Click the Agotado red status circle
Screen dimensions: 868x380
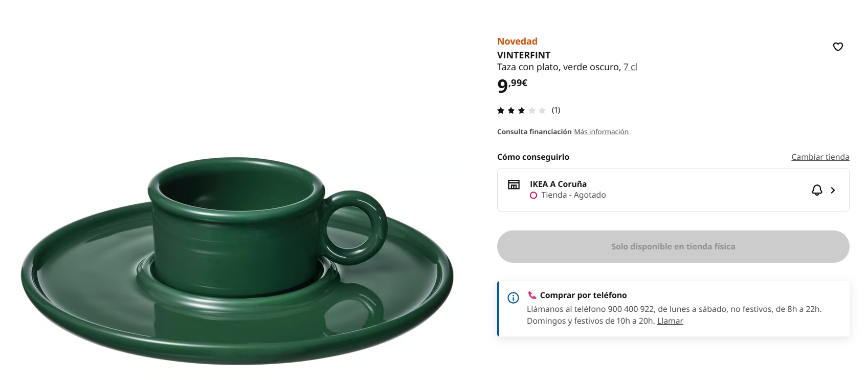pos(533,195)
